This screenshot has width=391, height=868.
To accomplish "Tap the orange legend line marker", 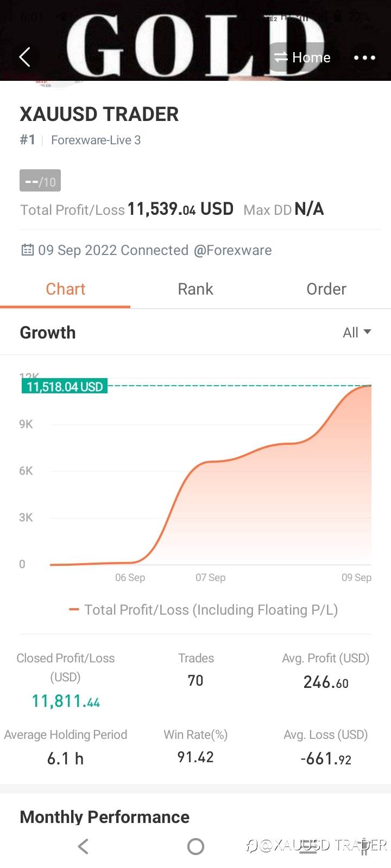I will click(x=74, y=610).
